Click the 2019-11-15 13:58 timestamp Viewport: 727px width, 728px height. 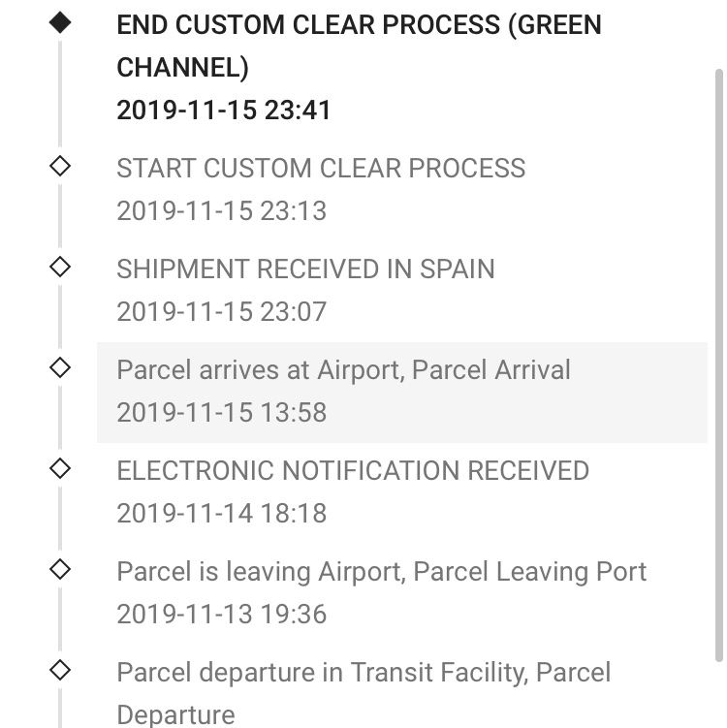[221, 412]
